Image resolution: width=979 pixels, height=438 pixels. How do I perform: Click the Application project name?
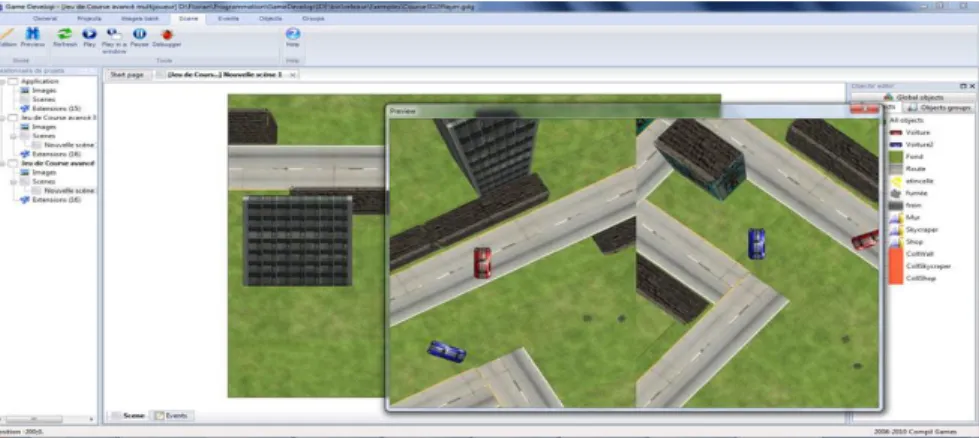[x=39, y=82]
